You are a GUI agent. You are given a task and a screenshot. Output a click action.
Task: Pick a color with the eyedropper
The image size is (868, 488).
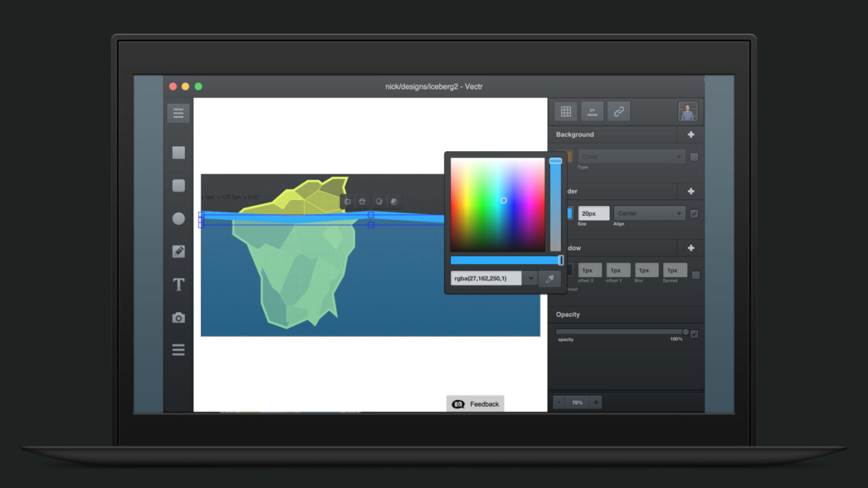(x=550, y=278)
